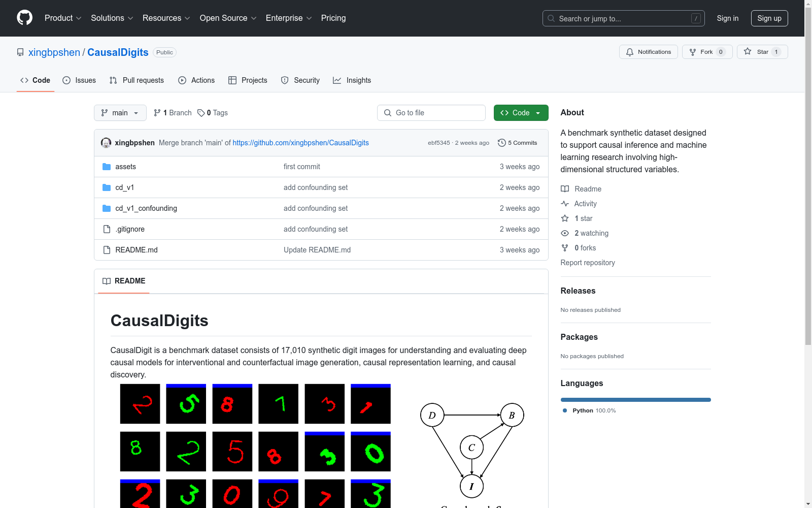The width and height of the screenshot is (812, 508).
Task: Switch to the Code tab
Action: click(x=35, y=80)
